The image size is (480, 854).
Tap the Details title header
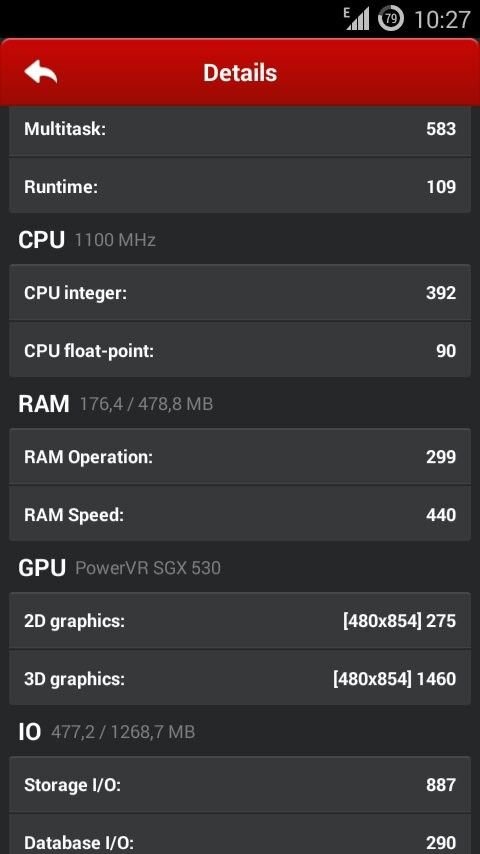tap(240, 73)
